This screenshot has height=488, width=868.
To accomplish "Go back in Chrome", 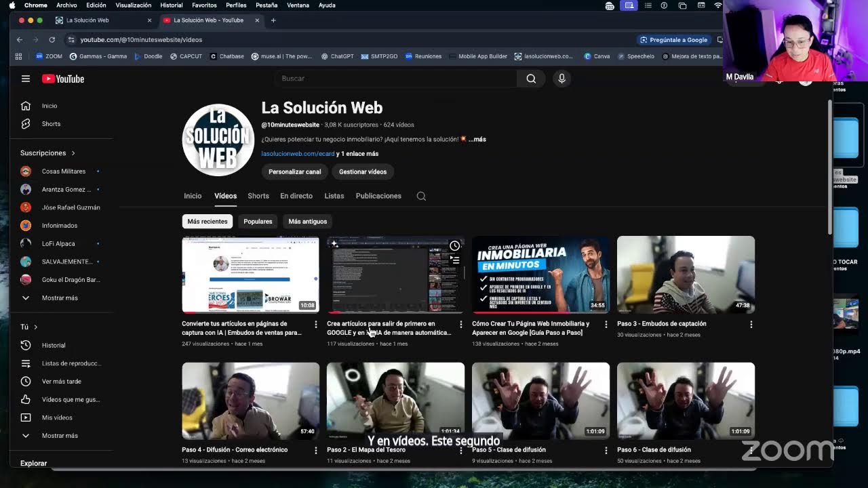I will tap(20, 40).
